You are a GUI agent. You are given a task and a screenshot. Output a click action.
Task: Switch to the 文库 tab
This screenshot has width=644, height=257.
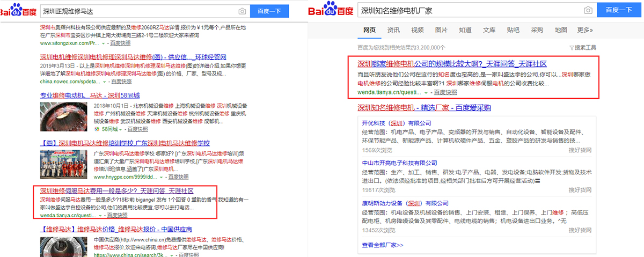click(489, 30)
